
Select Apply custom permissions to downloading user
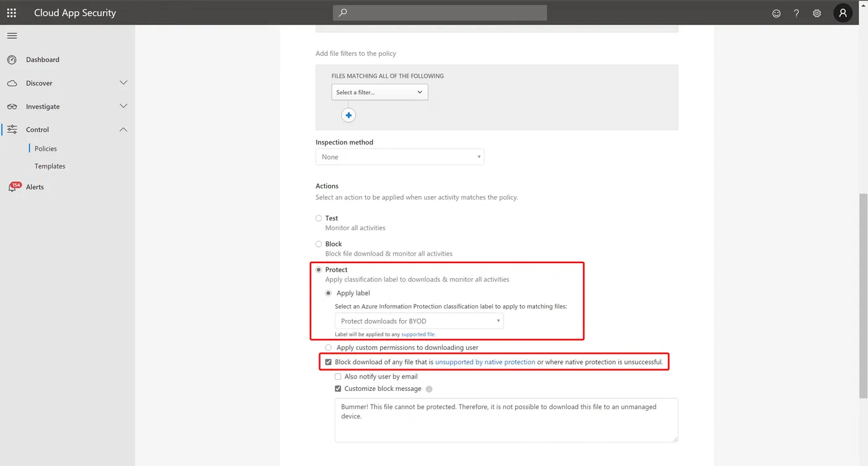(x=329, y=347)
